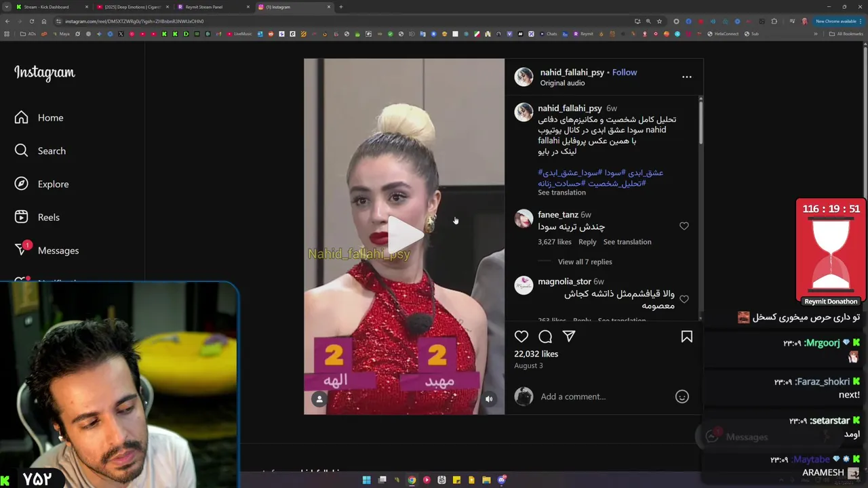Open Chats bookmark
Screen dimensions: 868x488
(x=549, y=34)
